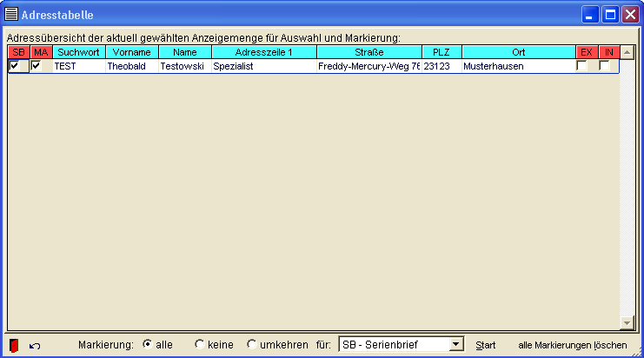This screenshot has width=644, height=358.
Task: Click the Straße column header
Action: pyautogui.click(x=369, y=52)
